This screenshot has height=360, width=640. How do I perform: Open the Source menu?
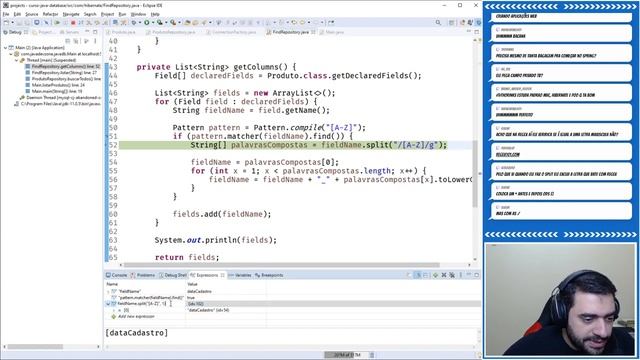click(x=31, y=14)
